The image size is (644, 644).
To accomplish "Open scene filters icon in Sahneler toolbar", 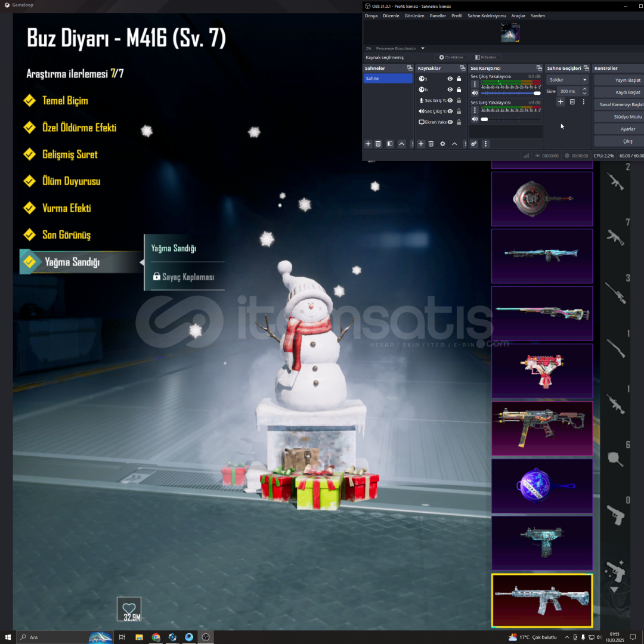I will (x=390, y=144).
